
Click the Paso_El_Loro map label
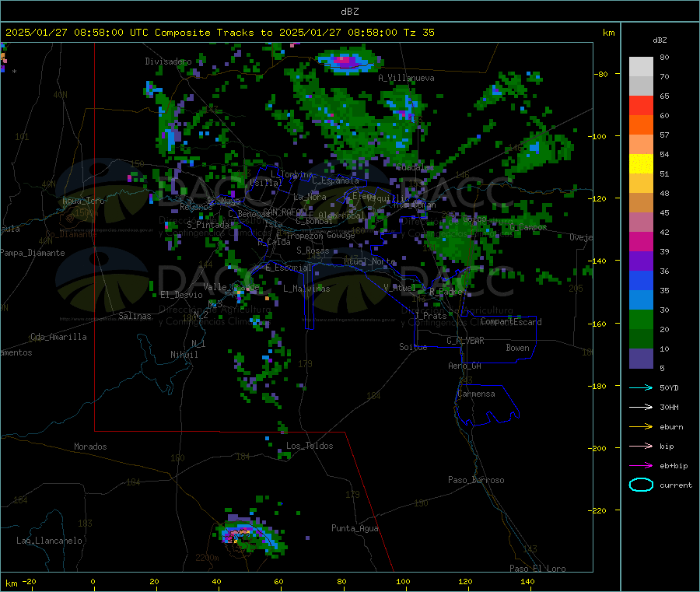coord(537,569)
